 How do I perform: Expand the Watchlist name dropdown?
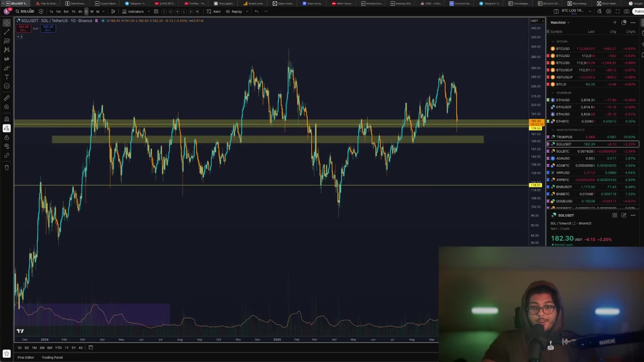click(560, 23)
